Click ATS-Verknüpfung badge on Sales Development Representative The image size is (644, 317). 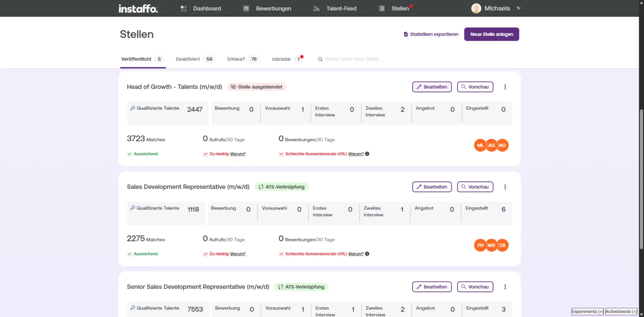[x=281, y=187]
